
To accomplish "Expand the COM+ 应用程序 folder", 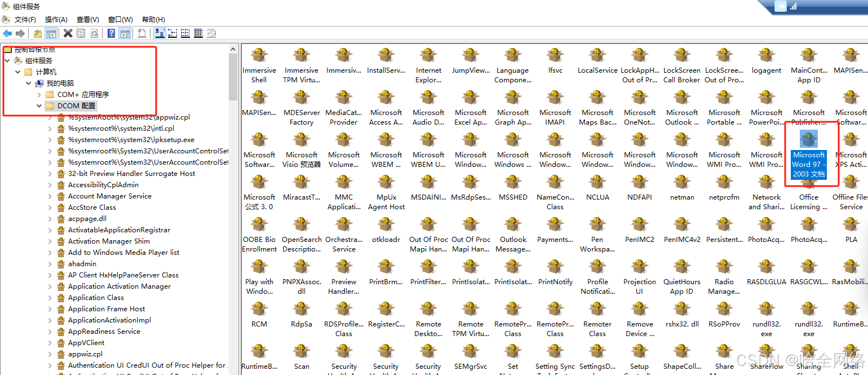I will pyautogui.click(x=39, y=94).
